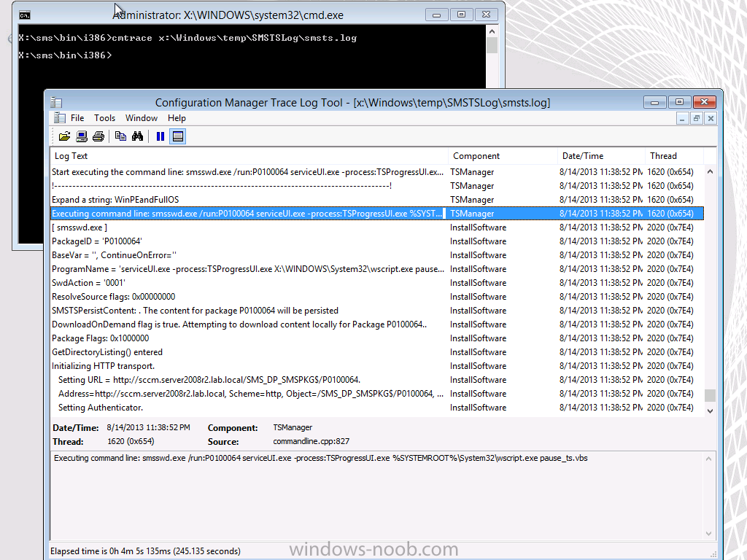Open the Tools menu
This screenshot has width=747, height=560.
(104, 118)
